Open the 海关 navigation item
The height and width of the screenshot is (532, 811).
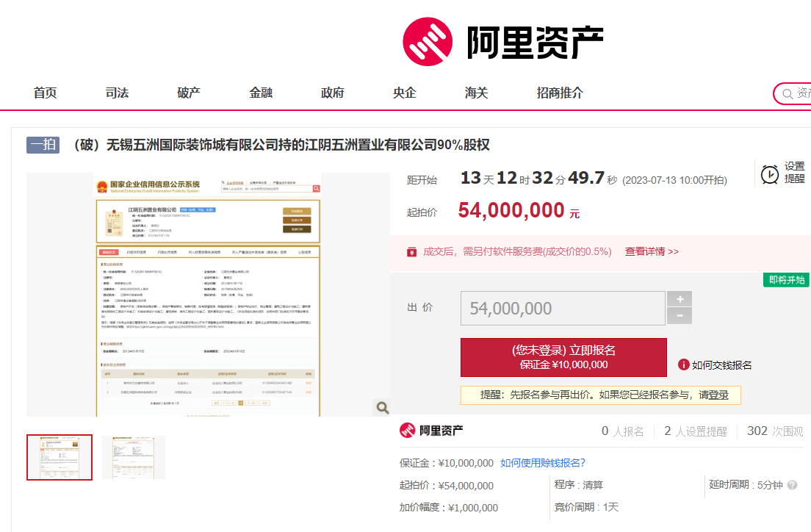coord(476,93)
